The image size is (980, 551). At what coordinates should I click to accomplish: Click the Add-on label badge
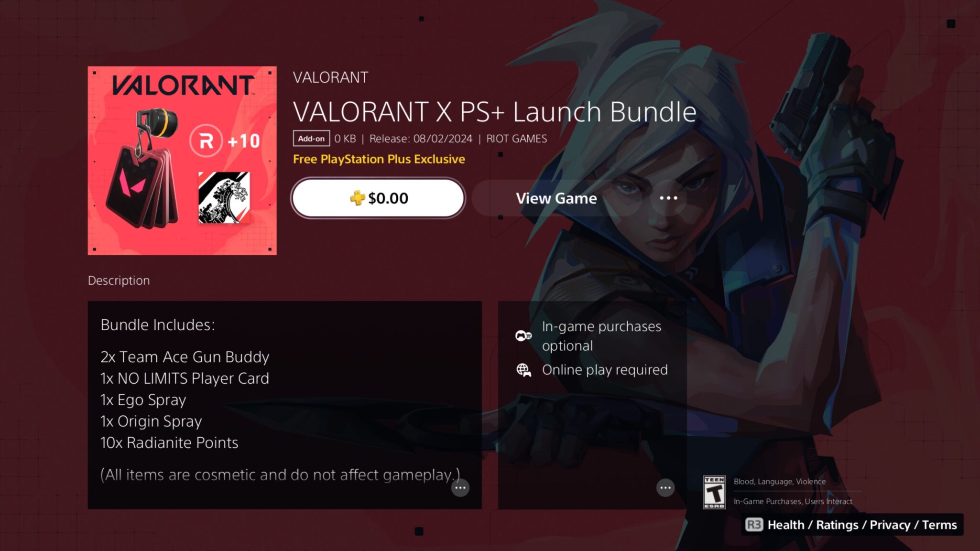pos(311,139)
